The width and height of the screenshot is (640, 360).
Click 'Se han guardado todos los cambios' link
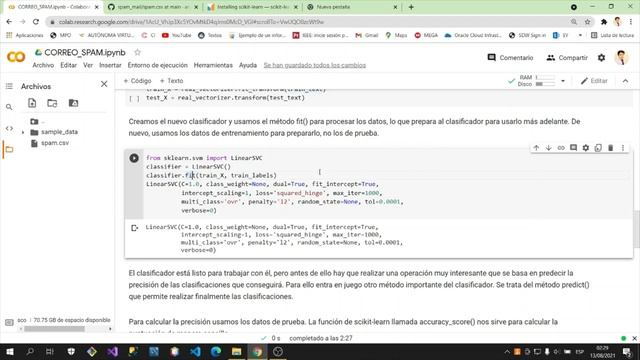(x=315, y=65)
